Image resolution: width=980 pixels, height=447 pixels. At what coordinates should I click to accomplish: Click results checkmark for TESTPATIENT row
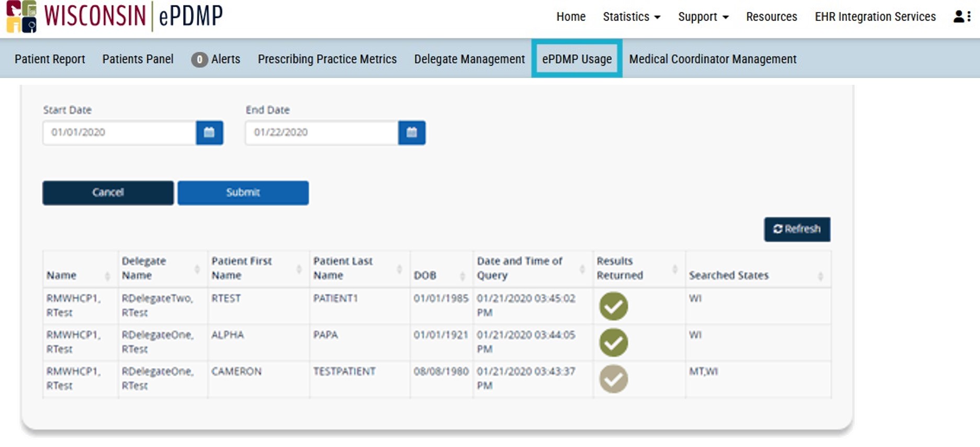coord(613,379)
